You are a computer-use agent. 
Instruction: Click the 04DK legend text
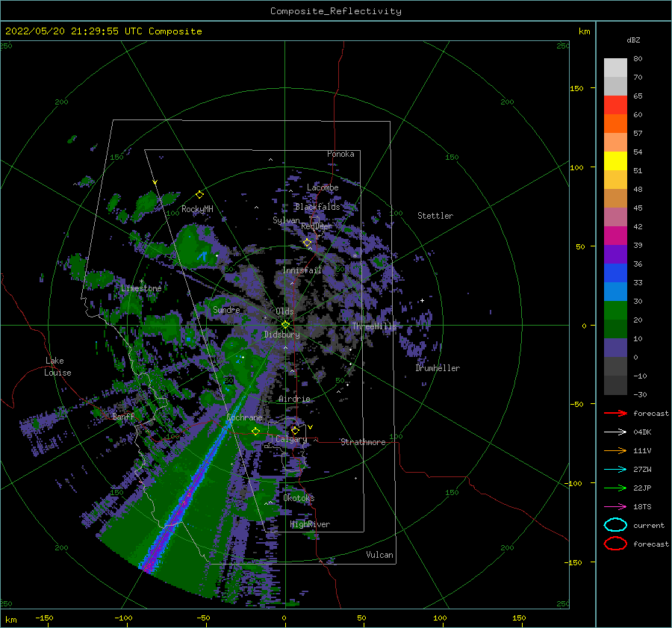pos(642,432)
